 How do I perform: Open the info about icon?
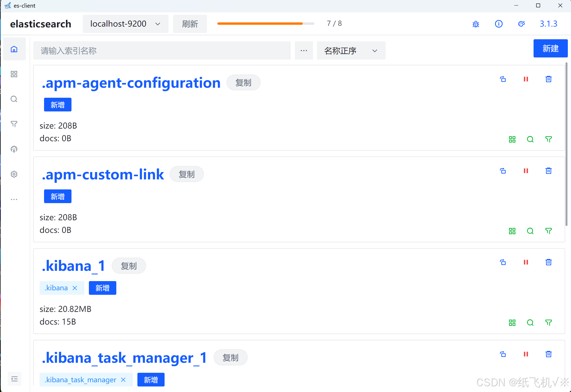coord(499,24)
